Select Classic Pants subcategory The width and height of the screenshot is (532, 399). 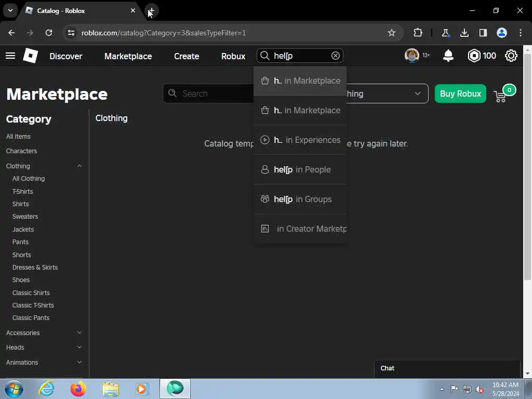[x=31, y=317]
